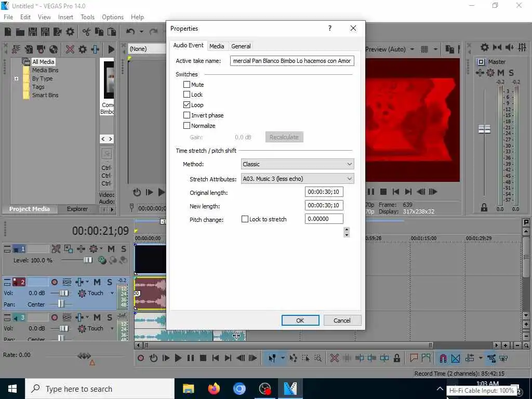532x399 pixels.
Task: Click the Properties dialog help question mark
Action: click(x=330, y=28)
